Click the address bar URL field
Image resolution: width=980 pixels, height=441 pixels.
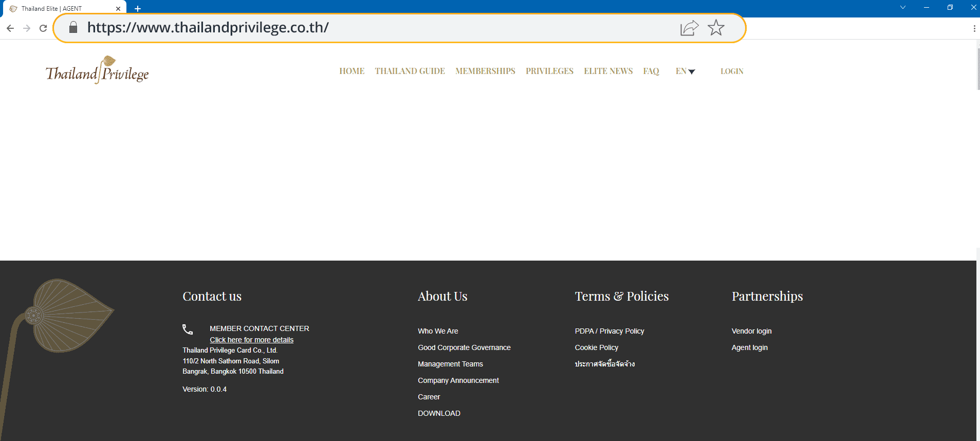(x=360, y=28)
